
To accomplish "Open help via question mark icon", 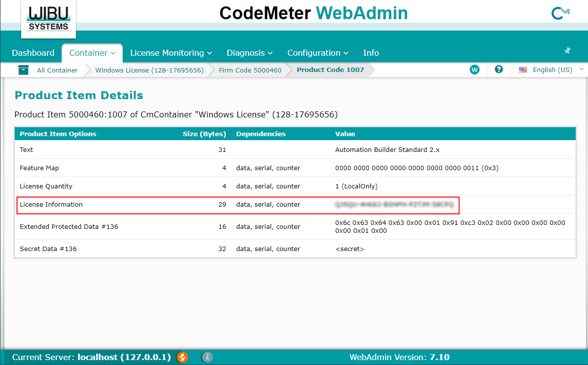I will pos(498,70).
